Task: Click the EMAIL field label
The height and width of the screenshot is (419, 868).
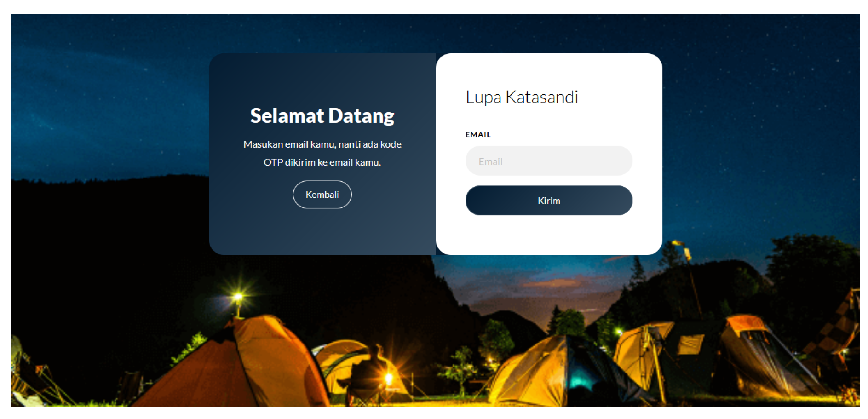Action: [x=478, y=135]
